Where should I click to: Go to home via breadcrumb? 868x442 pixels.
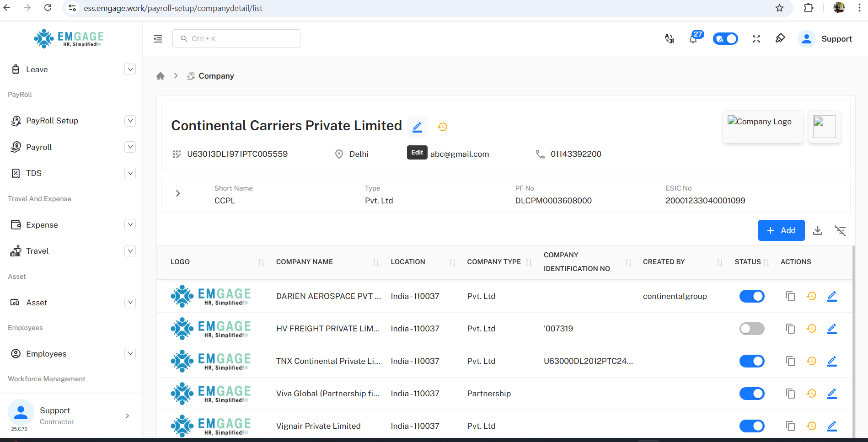tap(160, 76)
